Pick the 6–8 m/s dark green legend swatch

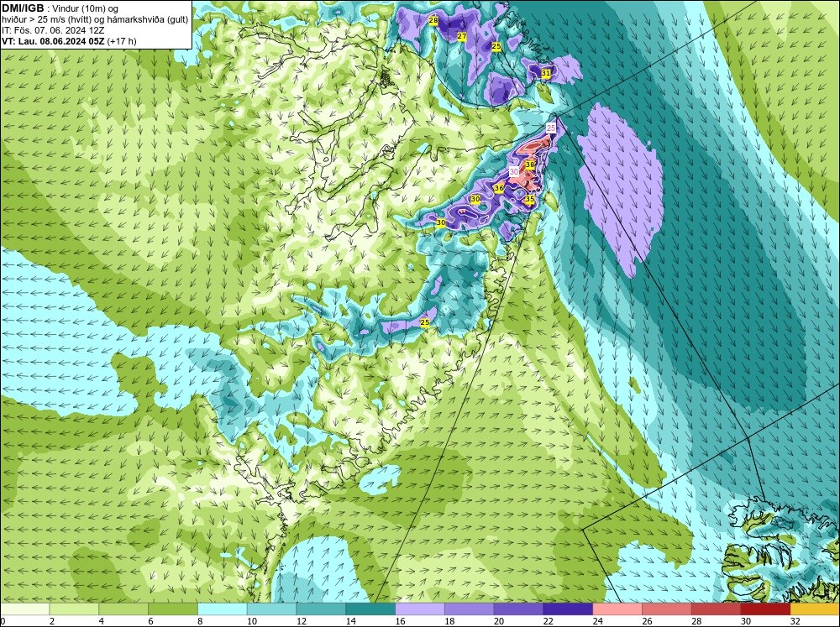[173, 609]
